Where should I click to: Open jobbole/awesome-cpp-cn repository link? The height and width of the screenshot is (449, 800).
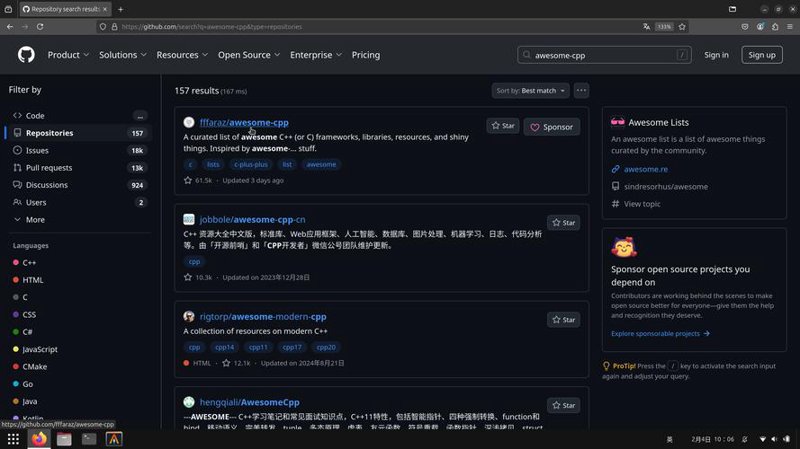point(253,219)
